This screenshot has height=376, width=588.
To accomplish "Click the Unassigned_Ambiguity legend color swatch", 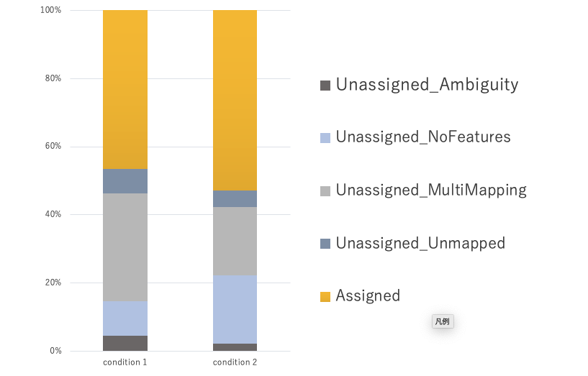I will tap(325, 86).
